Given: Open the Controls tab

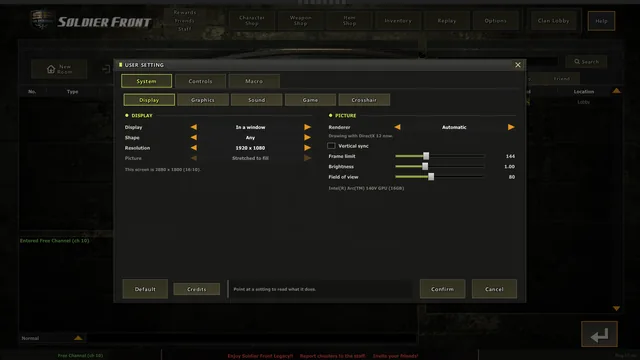Looking at the screenshot, I should pos(200,81).
